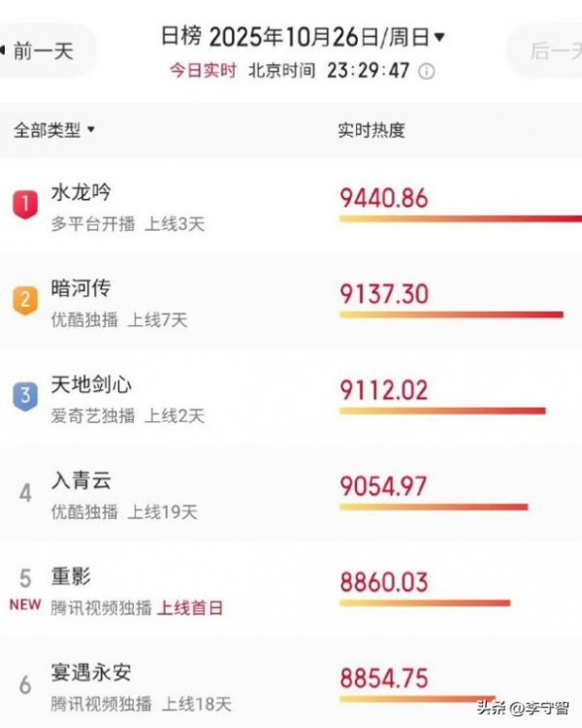Viewport: 582px width, 728px height.
Task: Open the 暗河传 drama entry
Action: point(81,287)
